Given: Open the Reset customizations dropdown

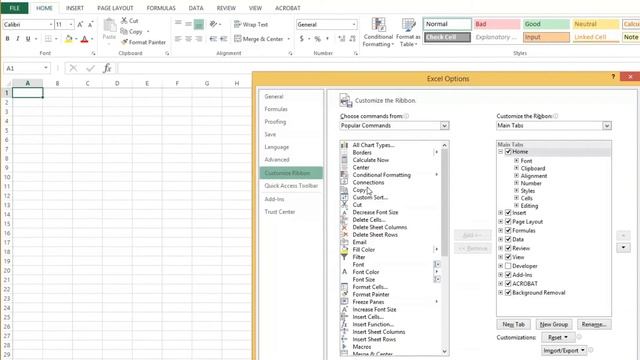Looking at the screenshot, I should (558, 337).
